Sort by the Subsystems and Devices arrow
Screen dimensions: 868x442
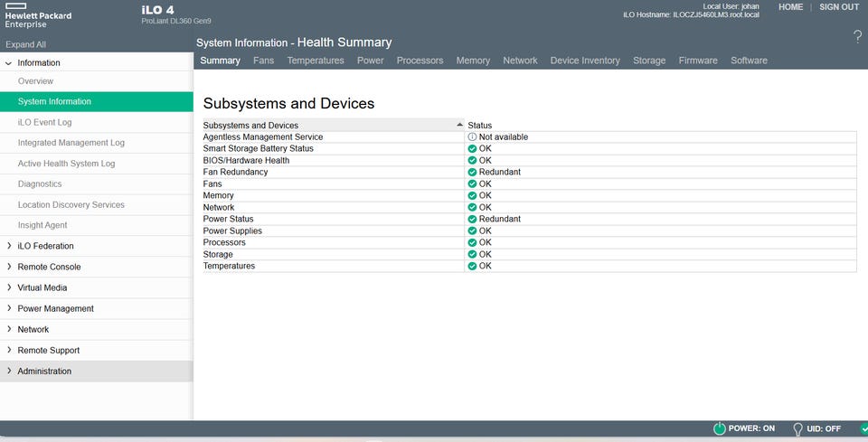coord(459,125)
